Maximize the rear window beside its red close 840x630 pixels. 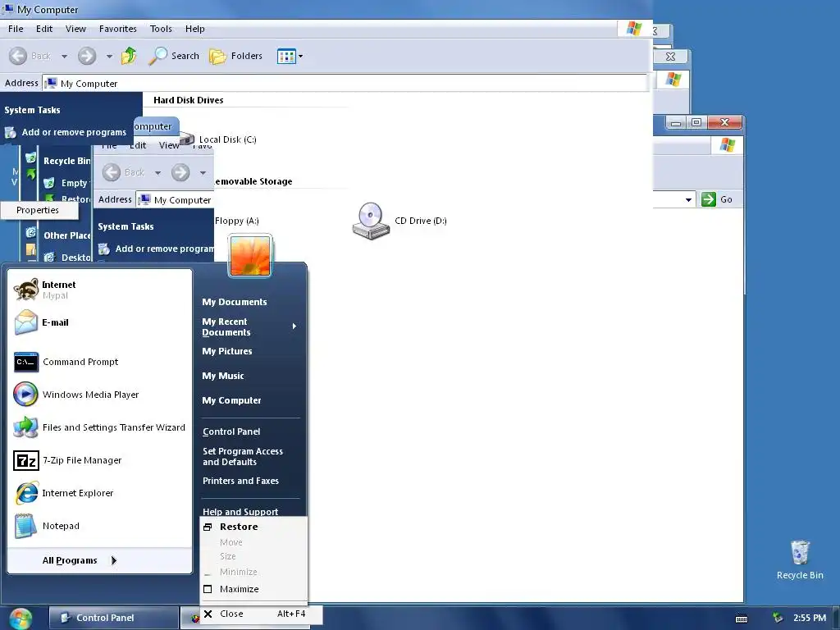(696, 123)
